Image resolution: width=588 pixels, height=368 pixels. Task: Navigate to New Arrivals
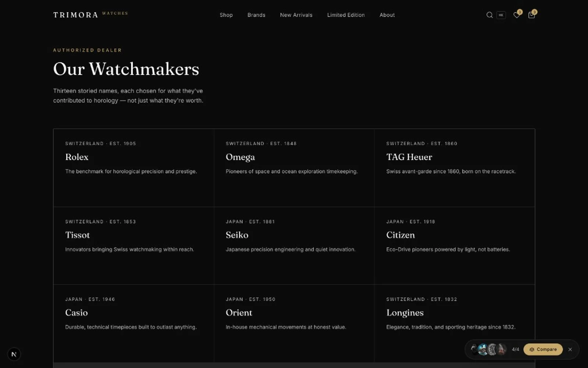[x=296, y=15]
